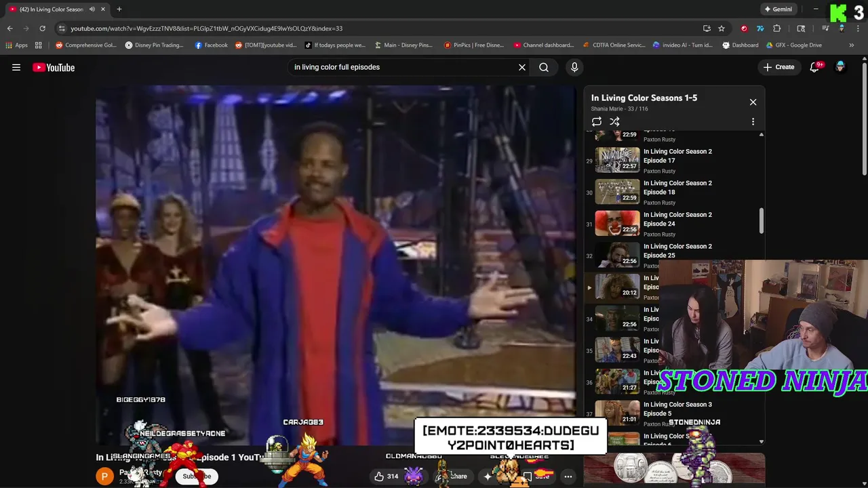Like the video with 314 likes
Image resolution: width=868 pixels, height=488 pixels.
click(385, 476)
